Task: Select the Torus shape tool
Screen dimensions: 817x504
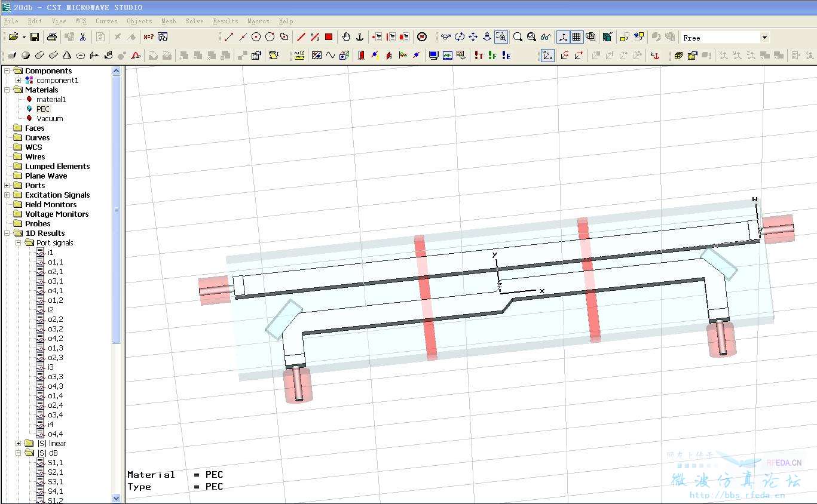Action: click(81, 56)
